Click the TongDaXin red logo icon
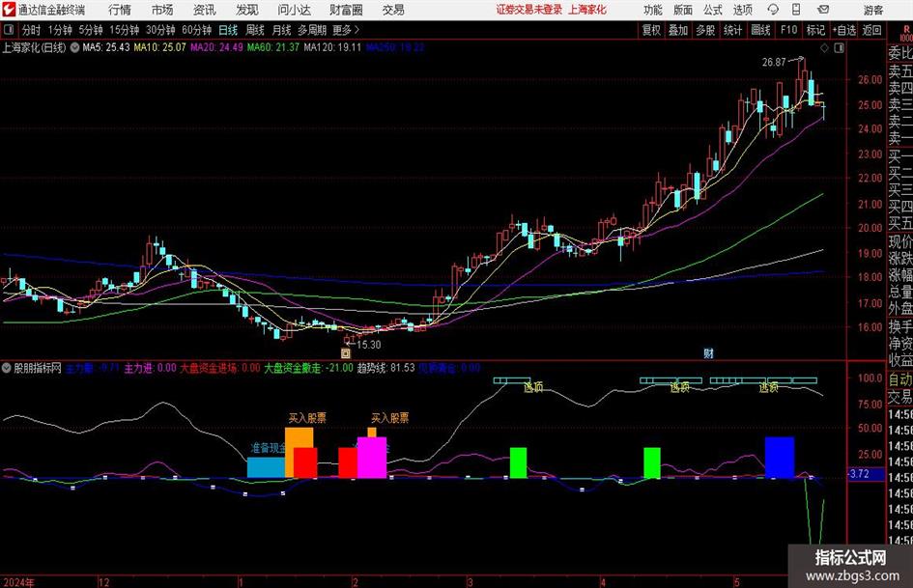The image size is (913, 588). [8, 10]
